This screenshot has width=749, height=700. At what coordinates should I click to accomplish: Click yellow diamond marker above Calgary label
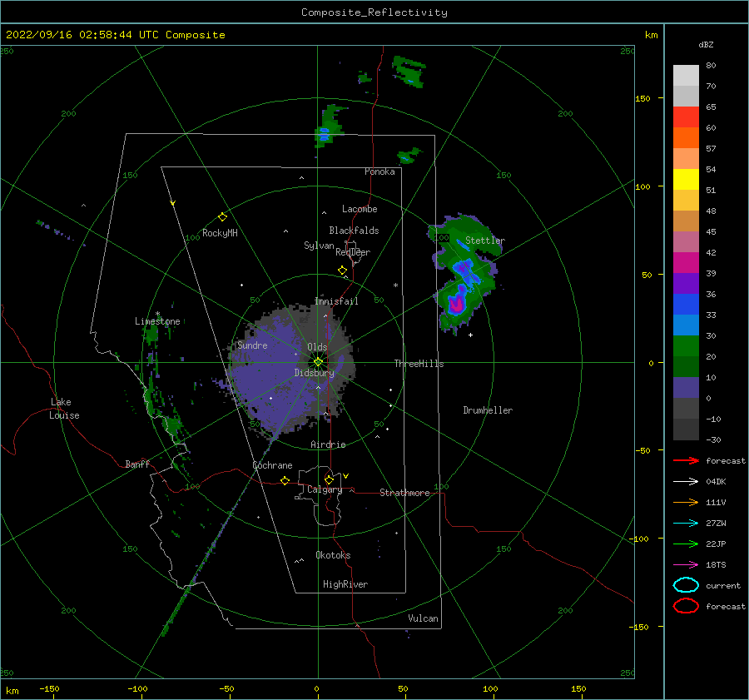coord(329,479)
